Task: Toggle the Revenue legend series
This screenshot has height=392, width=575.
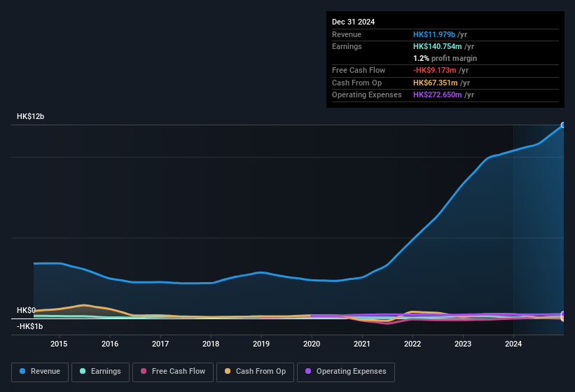Action: click(x=40, y=372)
